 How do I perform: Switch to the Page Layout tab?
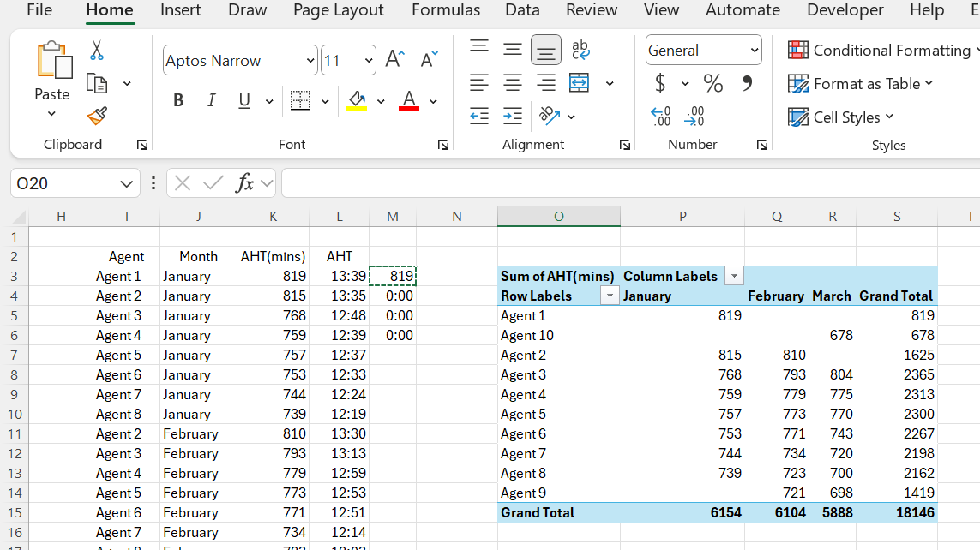(338, 10)
